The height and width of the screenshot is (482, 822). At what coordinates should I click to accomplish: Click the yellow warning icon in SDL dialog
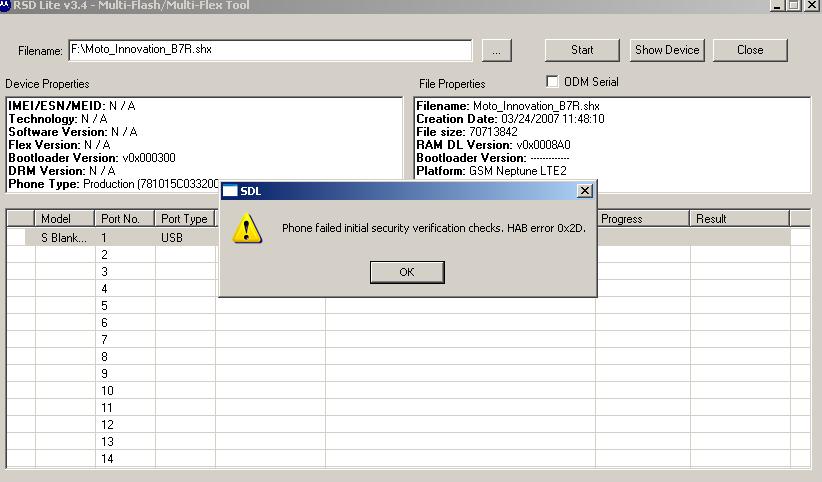coord(247,228)
